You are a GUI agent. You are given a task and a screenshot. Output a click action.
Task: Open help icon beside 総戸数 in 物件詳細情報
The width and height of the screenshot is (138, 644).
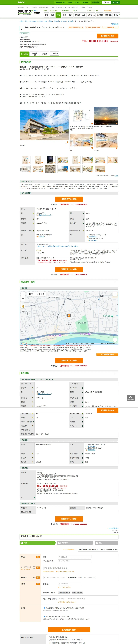pyautogui.click(x=83, y=219)
